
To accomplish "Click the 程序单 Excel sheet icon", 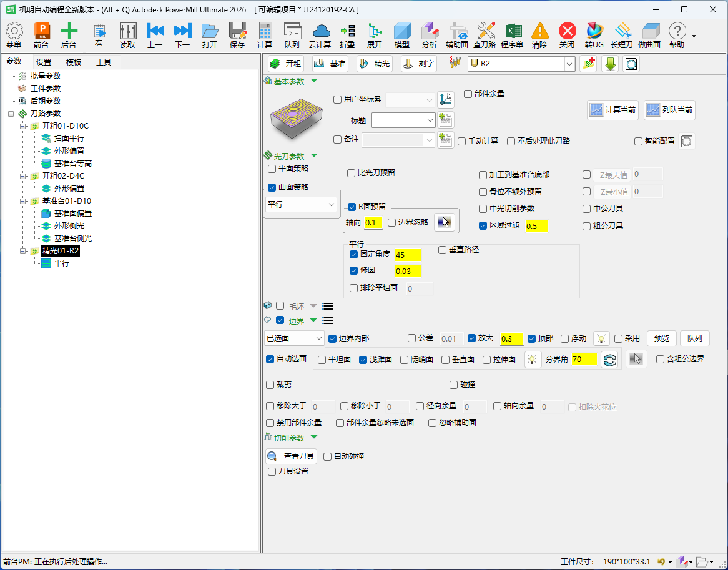I will (x=513, y=32).
